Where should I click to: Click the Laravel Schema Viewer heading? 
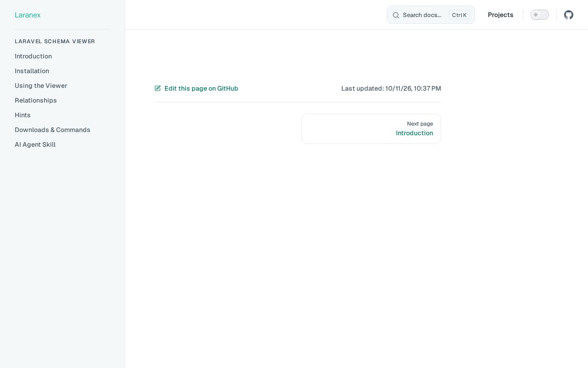(55, 41)
